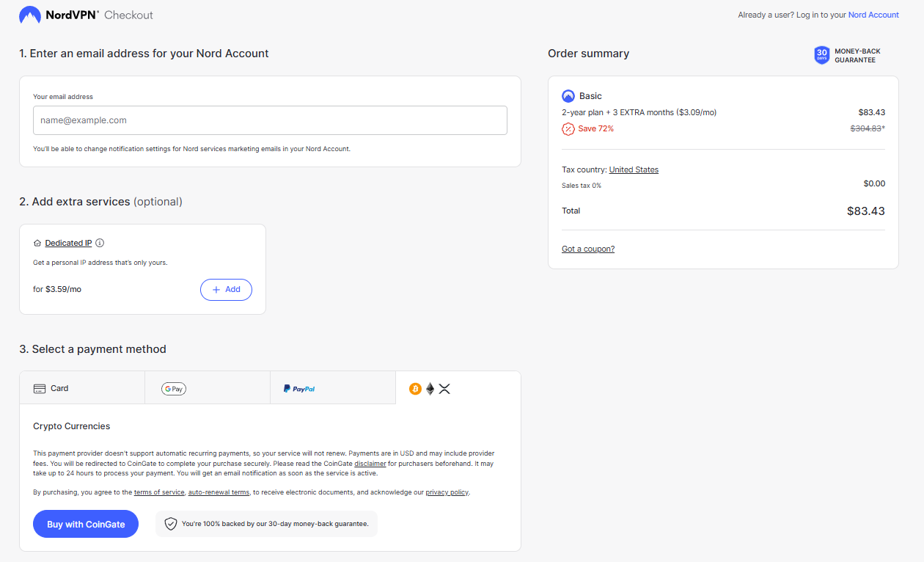This screenshot has height=562, width=924.
Task: Click the Basic plan blue circle icon
Action: [568, 96]
